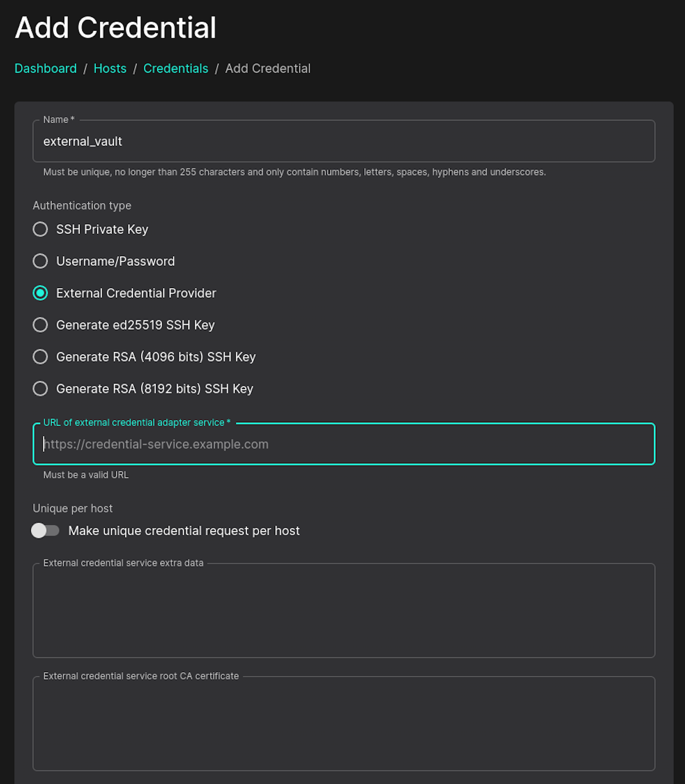Click the Add Credential page title
Image resolution: width=685 pixels, height=784 pixels.
tap(115, 27)
